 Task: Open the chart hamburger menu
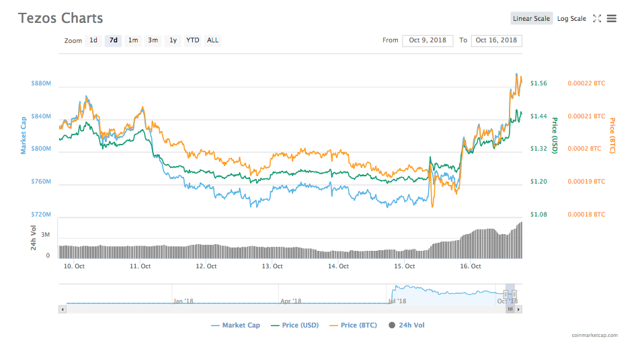612,18
